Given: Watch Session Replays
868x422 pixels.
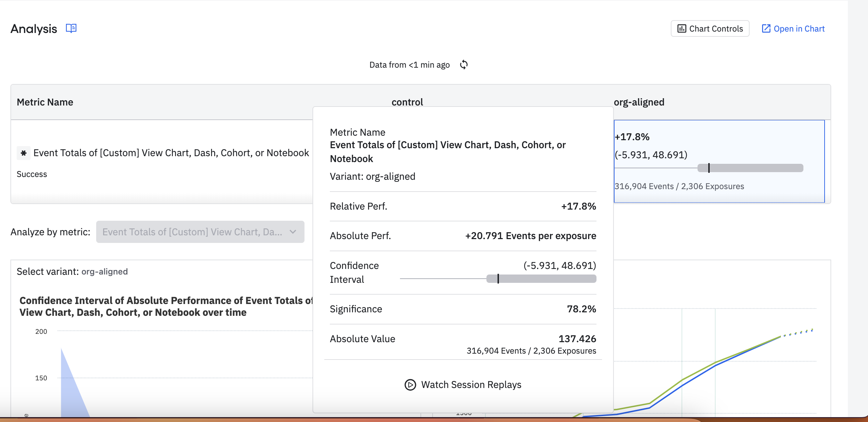Looking at the screenshot, I should (471, 385).
